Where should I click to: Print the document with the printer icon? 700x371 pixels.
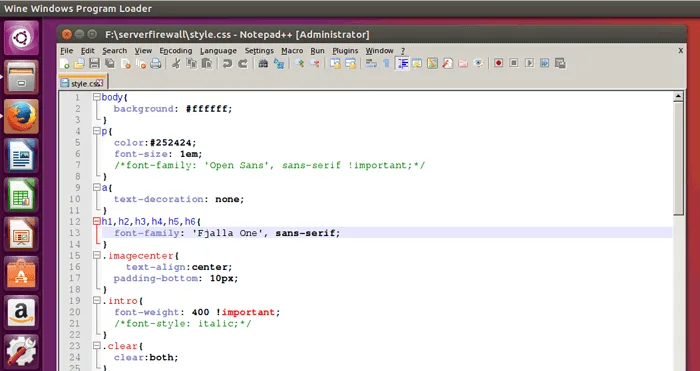click(156, 63)
